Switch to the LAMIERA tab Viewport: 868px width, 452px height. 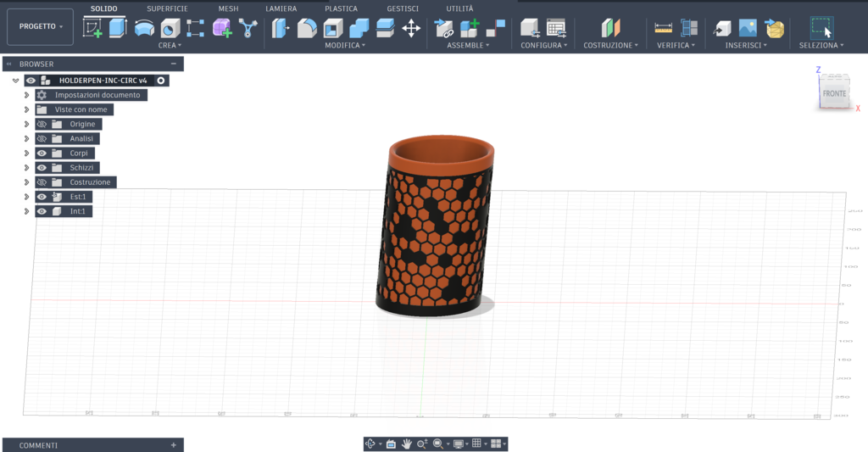(x=281, y=8)
